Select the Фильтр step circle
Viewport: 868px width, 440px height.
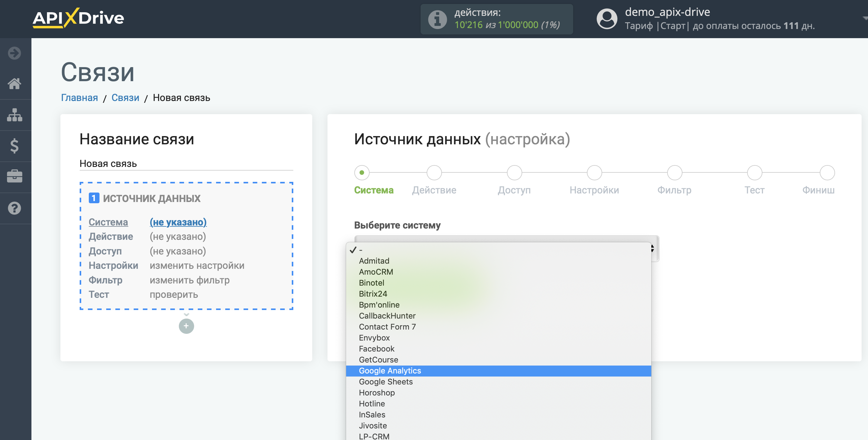[x=675, y=172]
